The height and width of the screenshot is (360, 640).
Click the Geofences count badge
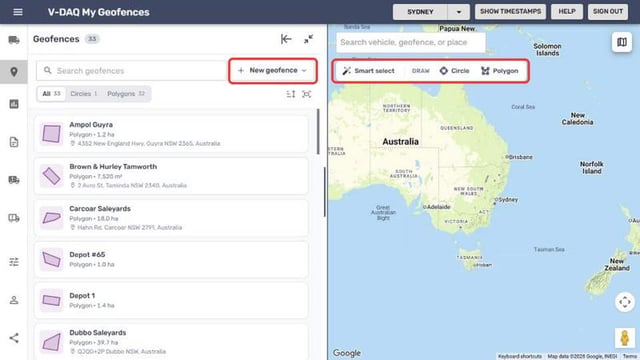coord(92,39)
